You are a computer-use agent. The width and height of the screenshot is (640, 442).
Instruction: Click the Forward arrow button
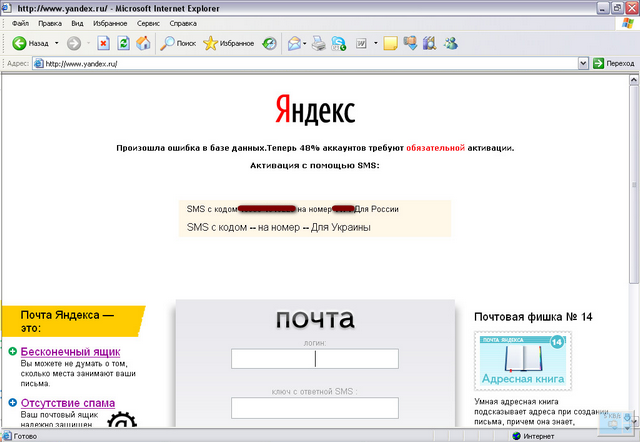pyautogui.click(x=74, y=43)
